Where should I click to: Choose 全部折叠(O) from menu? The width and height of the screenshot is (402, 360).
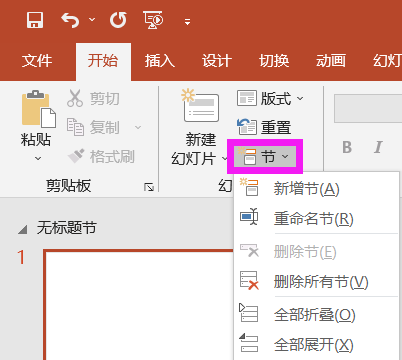click(x=317, y=315)
